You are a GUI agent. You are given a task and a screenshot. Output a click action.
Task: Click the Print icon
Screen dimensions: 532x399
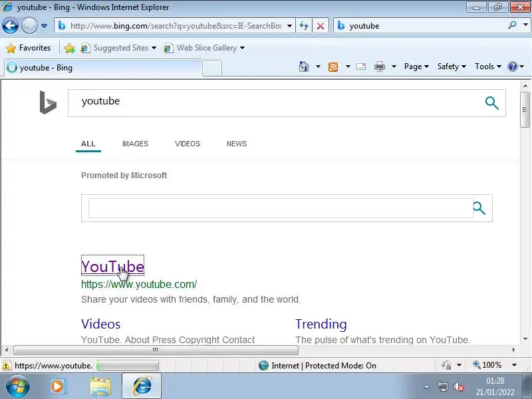click(x=379, y=66)
